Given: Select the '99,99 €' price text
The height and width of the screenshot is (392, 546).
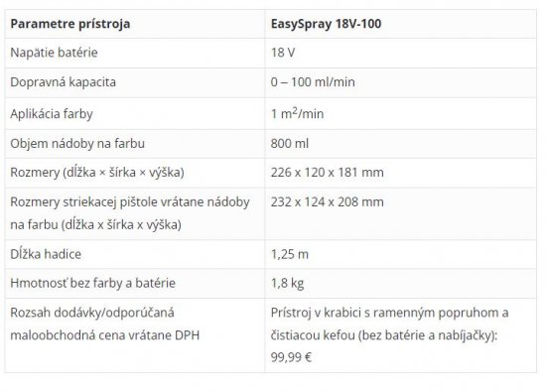Looking at the screenshot, I should [291, 357].
